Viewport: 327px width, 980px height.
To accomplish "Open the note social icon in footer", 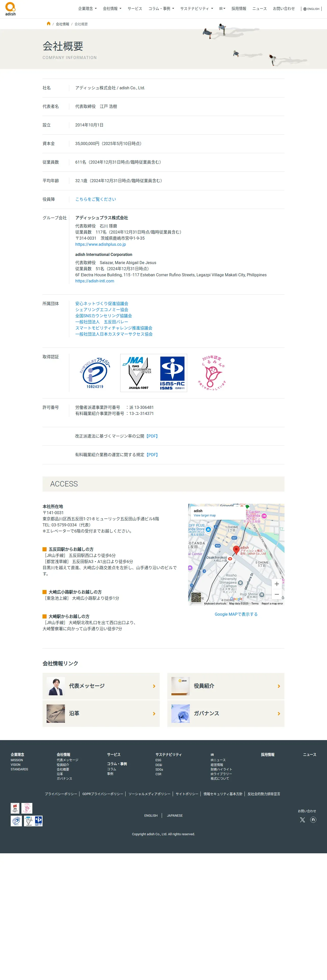I will pos(313,819).
